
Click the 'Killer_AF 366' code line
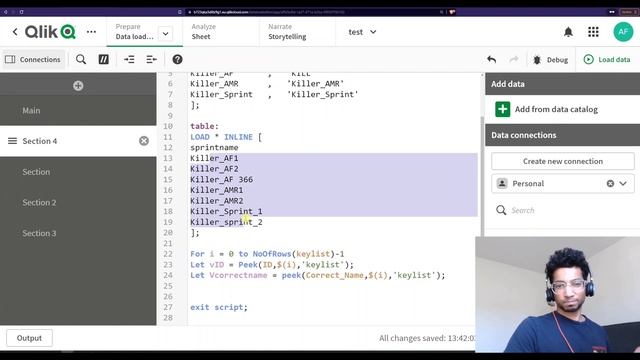[x=221, y=180]
